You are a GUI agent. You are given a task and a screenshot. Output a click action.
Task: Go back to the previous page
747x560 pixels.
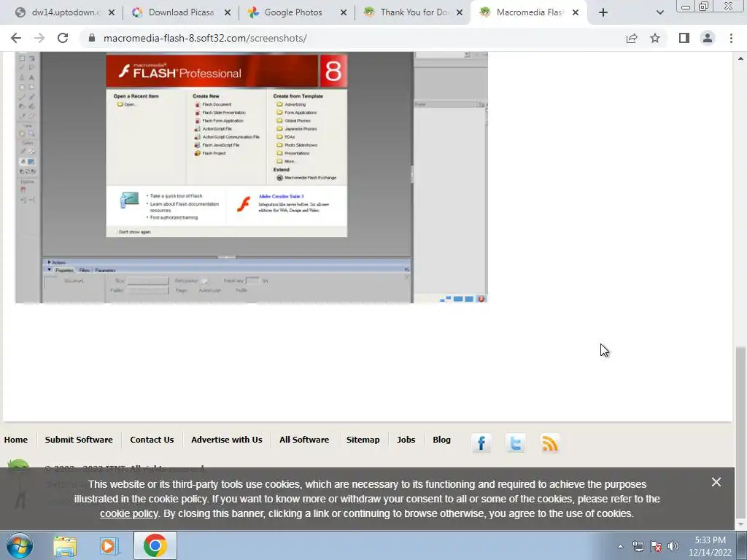(x=16, y=38)
